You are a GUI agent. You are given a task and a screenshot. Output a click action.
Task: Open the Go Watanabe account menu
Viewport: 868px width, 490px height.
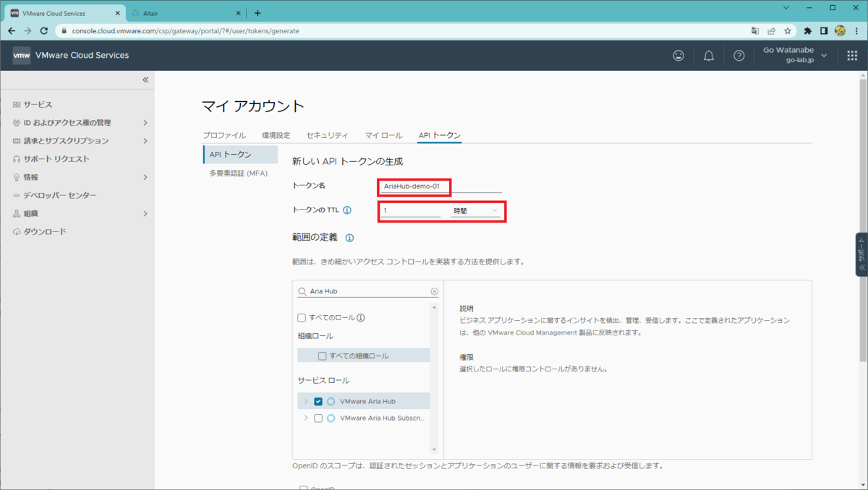[793, 55]
